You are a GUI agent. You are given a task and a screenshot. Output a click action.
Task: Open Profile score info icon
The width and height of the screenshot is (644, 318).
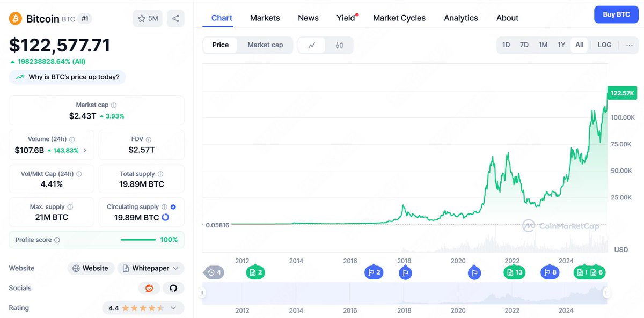click(57, 240)
